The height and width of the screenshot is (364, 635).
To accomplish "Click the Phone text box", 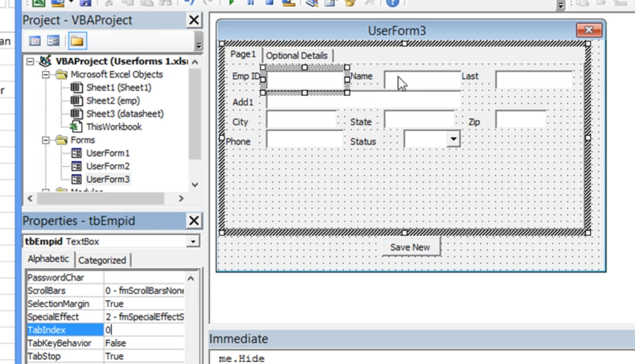I will click(x=304, y=139).
